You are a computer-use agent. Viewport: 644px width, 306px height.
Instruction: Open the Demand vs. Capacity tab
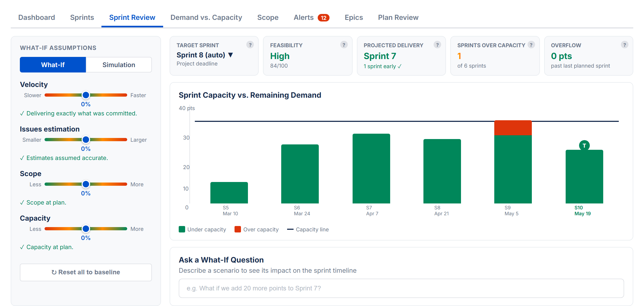pyautogui.click(x=206, y=17)
